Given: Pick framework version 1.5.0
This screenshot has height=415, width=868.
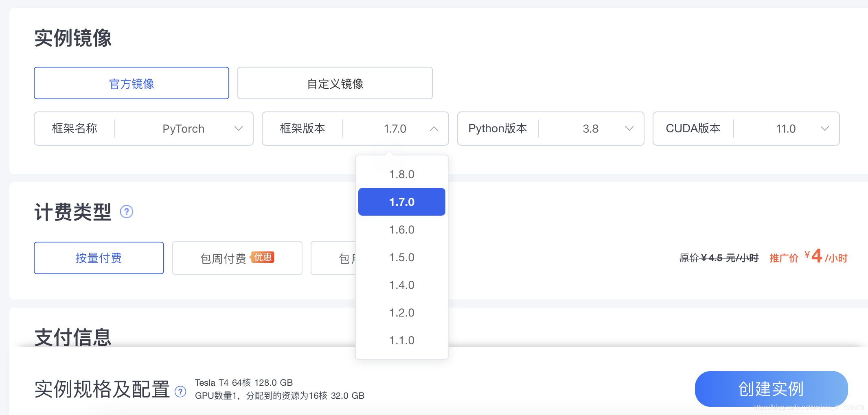Looking at the screenshot, I should tap(402, 257).
